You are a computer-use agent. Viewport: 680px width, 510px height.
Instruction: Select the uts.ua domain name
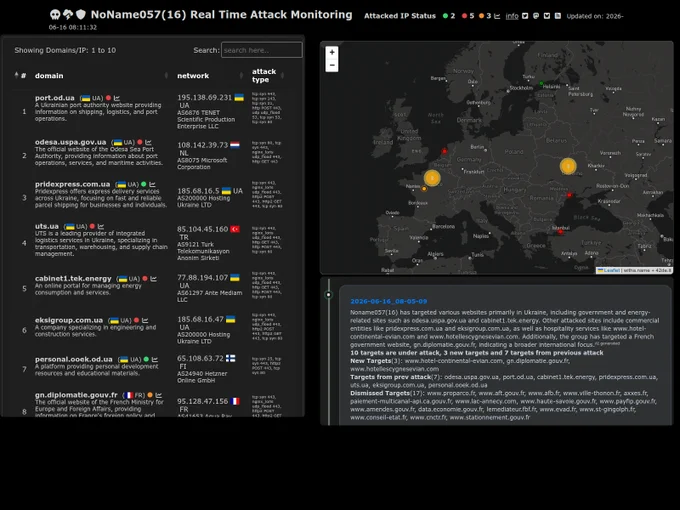pos(46,226)
